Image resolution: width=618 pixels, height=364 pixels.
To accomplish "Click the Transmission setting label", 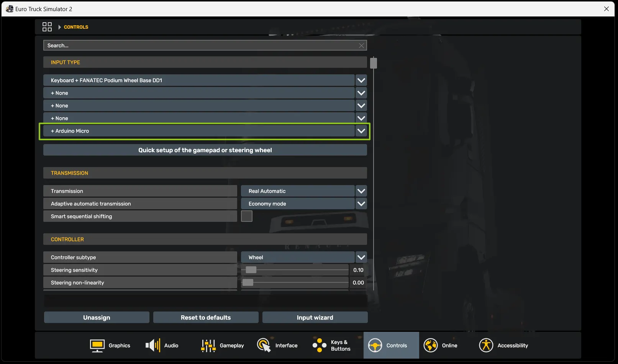I will [140, 191].
